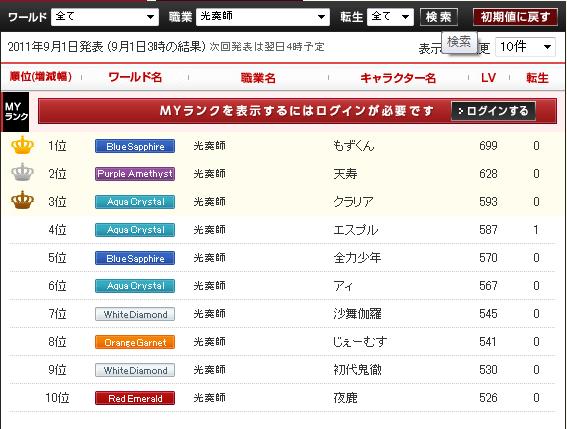Click the level value 567
This screenshot has width=567, height=429.
click(488, 286)
